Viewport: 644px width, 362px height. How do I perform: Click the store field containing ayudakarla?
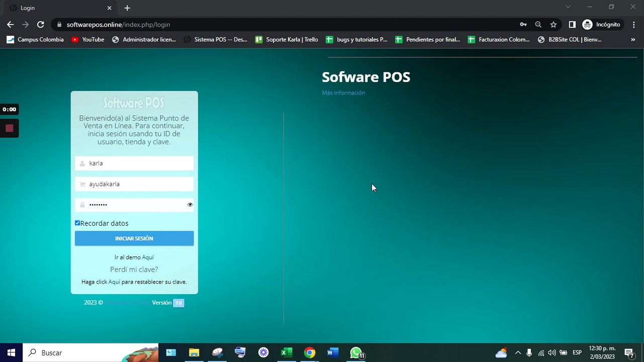point(134,184)
